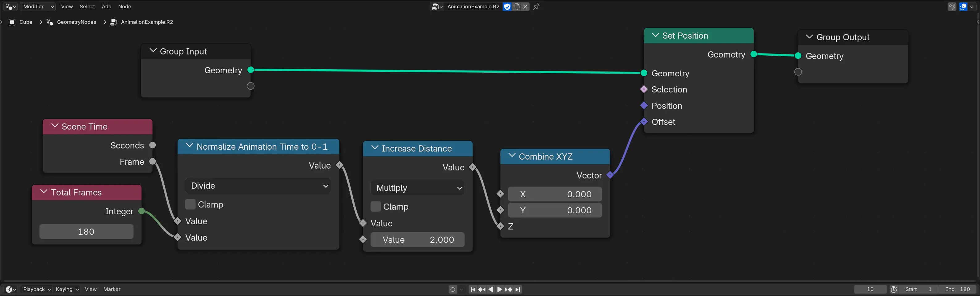Open the Multiply operation dropdown
The width and height of the screenshot is (980, 296).
pyautogui.click(x=417, y=188)
